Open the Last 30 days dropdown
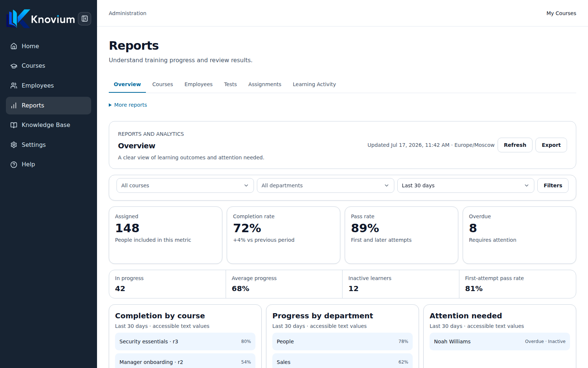This screenshot has height=368, width=588. pyautogui.click(x=466, y=185)
